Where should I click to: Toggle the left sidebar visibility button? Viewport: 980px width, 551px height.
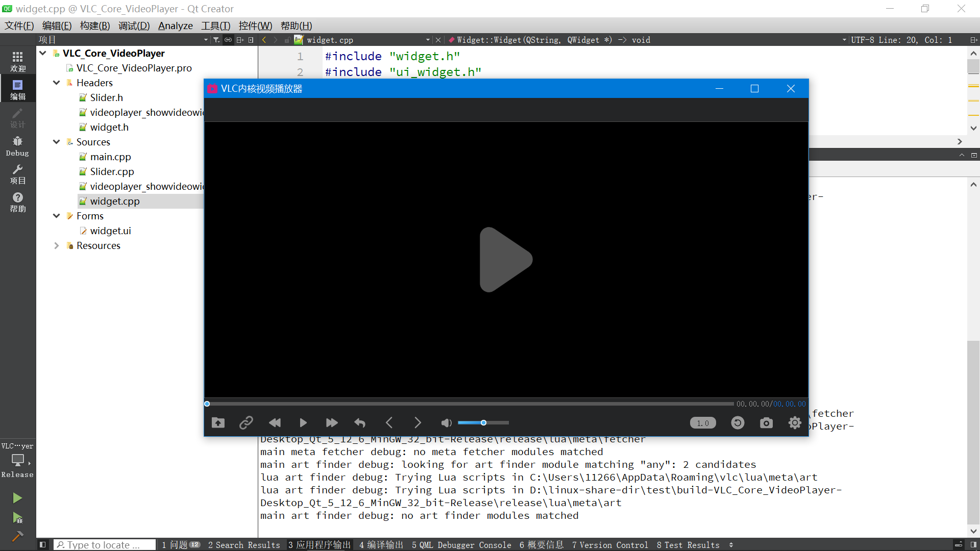pos(43,544)
